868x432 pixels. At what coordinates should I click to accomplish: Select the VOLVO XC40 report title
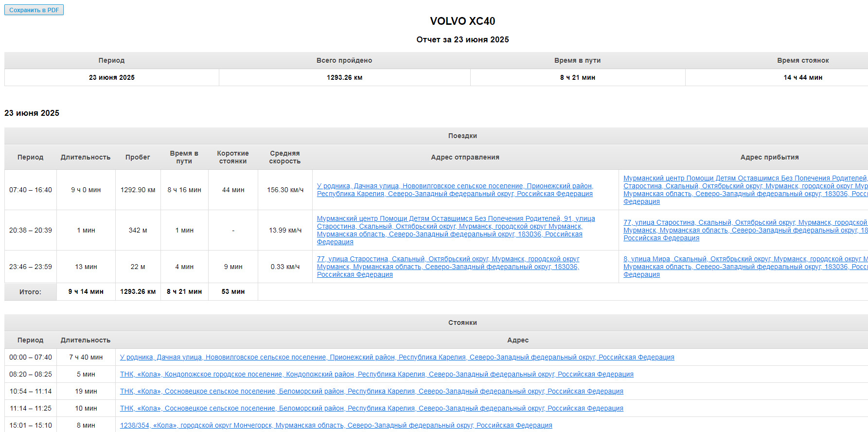tap(462, 21)
